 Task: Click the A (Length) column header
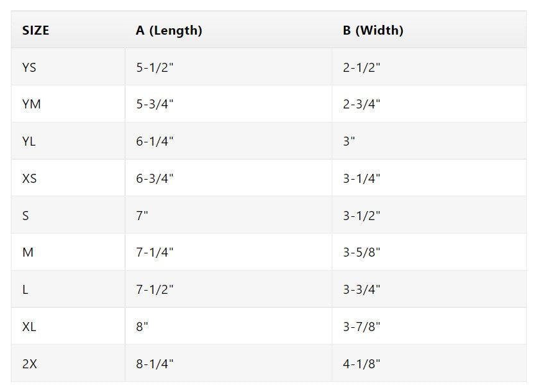169,30
